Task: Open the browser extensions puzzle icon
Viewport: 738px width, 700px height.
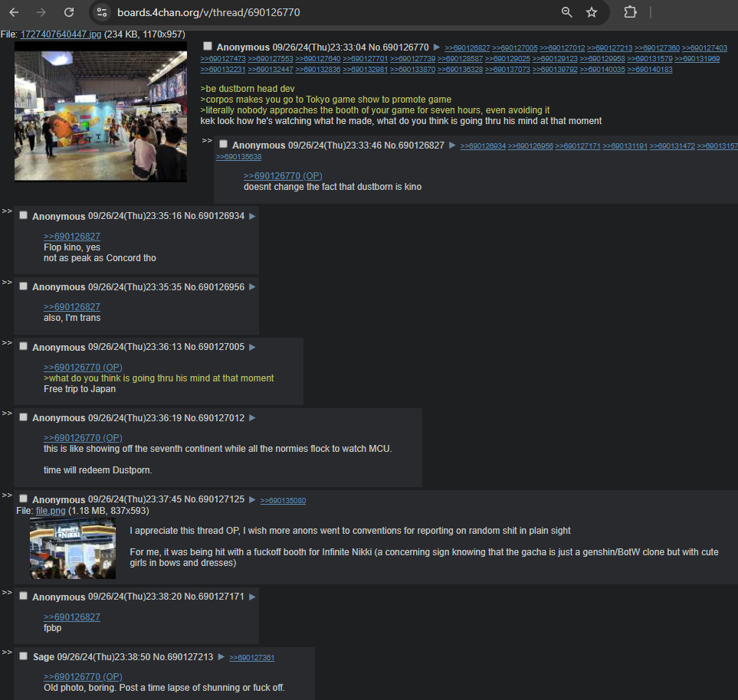Action: click(x=630, y=12)
